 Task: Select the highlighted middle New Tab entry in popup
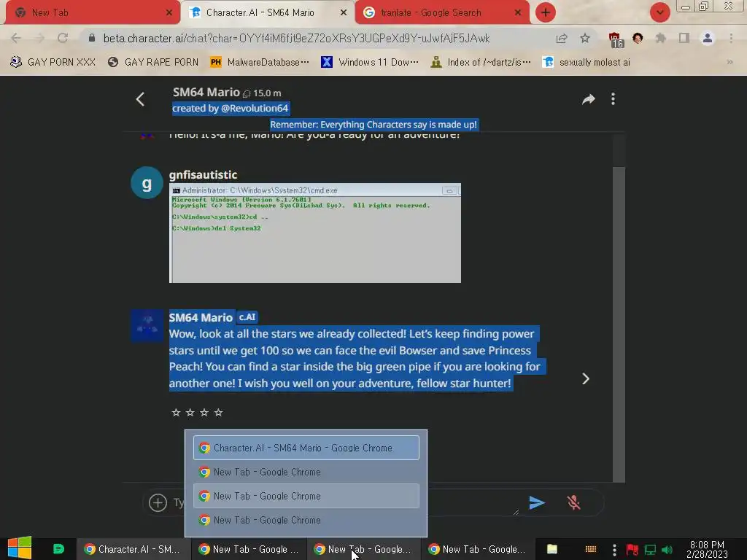point(306,496)
